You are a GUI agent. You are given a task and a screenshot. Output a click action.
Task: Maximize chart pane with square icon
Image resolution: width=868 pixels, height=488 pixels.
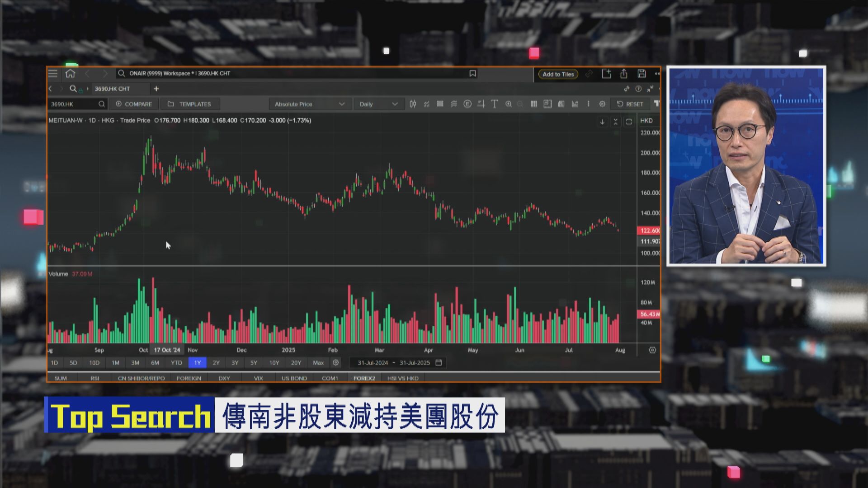pyautogui.click(x=629, y=122)
